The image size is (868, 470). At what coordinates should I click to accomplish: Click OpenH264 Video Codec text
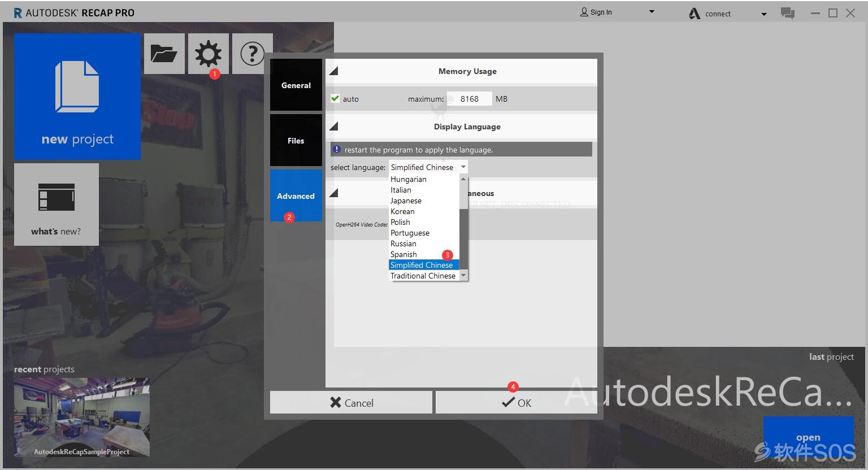click(362, 224)
